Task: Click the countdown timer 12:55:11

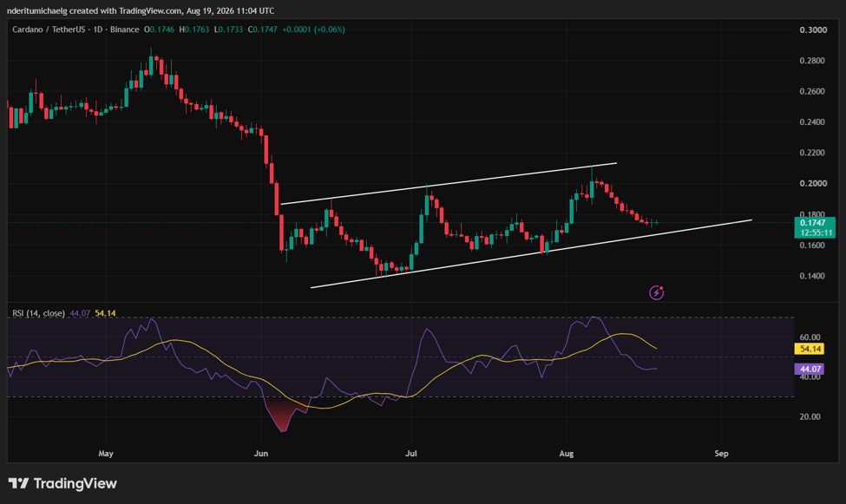Action: pos(815,232)
